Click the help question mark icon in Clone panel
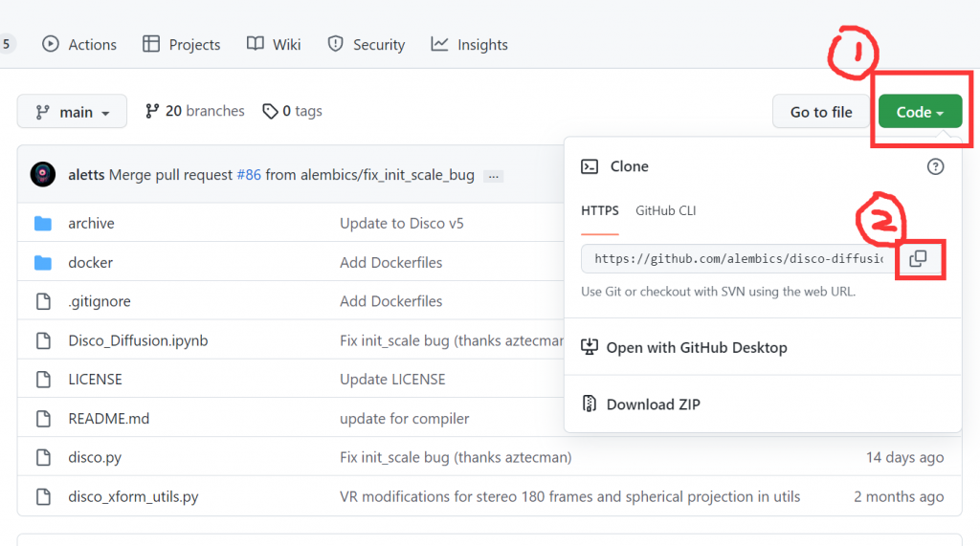The width and height of the screenshot is (980, 546). (935, 166)
